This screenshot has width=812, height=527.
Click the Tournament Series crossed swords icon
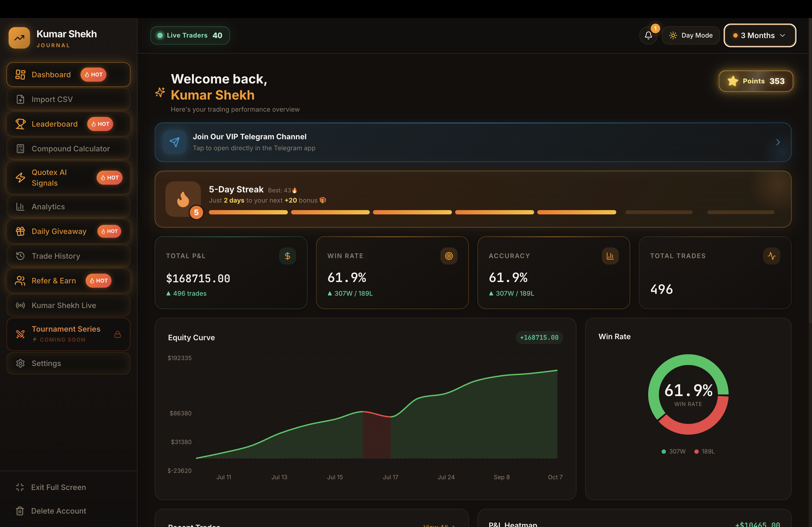20,334
